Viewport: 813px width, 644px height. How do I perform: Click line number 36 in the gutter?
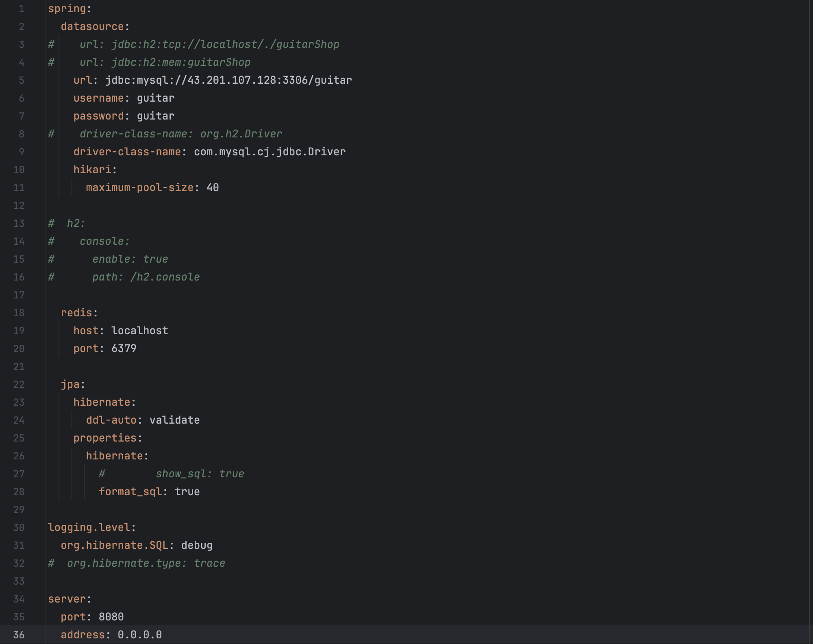pyautogui.click(x=19, y=635)
